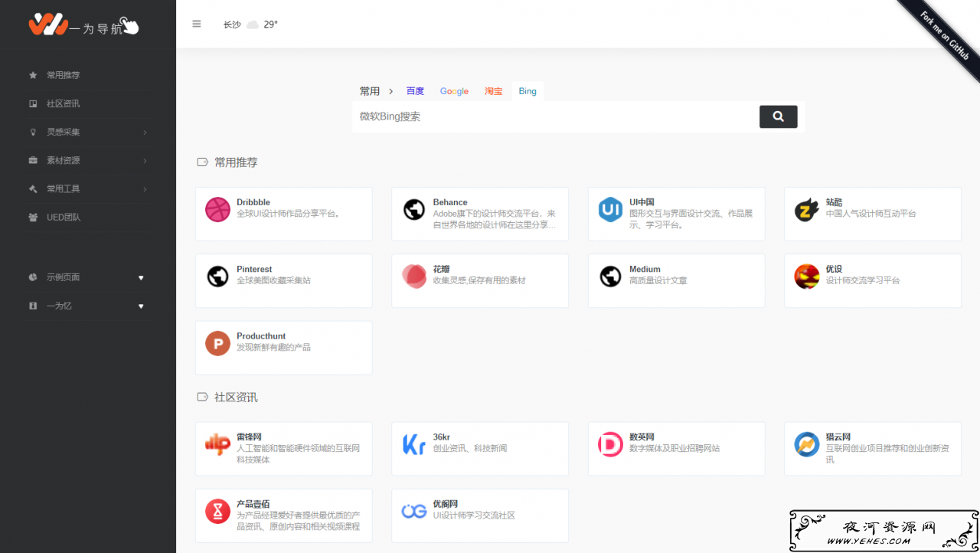
Task: Click 高质量设计文章 description text
Action: point(658,281)
